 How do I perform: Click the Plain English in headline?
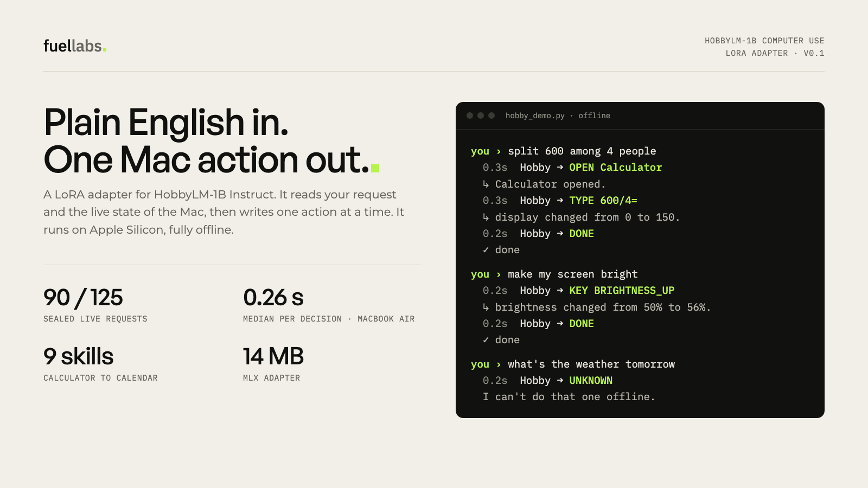point(166,122)
